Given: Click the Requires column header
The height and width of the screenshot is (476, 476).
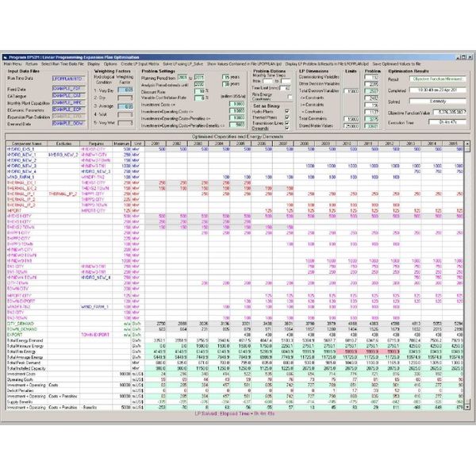Looking at the screenshot, I should (x=96, y=144).
